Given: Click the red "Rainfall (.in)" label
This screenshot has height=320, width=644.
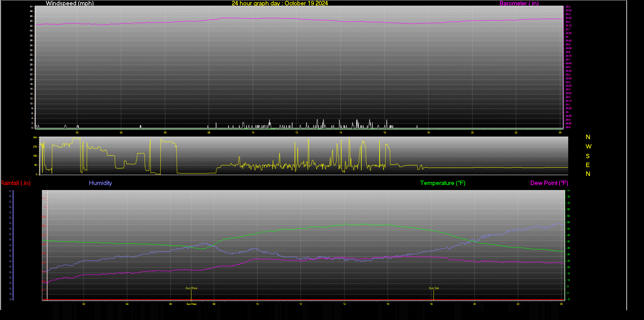Looking at the screenshot, I should [x=15, y=183].
